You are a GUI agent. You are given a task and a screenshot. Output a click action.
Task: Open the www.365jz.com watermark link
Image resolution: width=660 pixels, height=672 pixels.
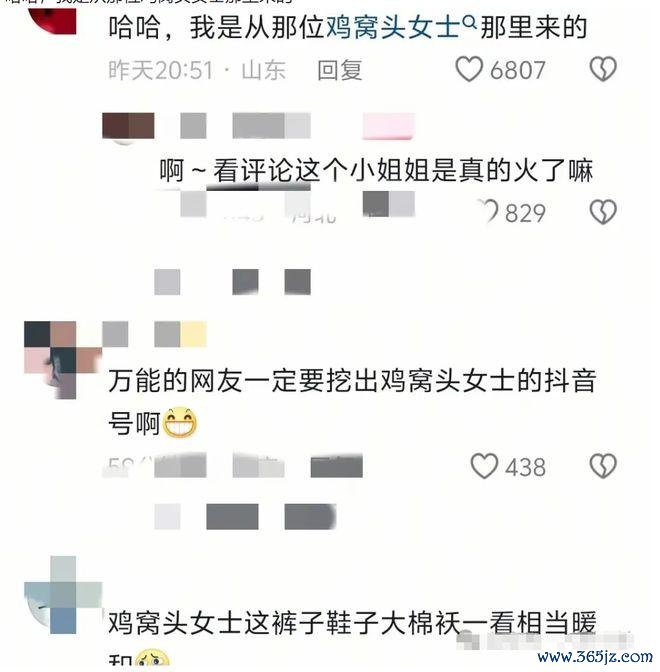(595, 657)
